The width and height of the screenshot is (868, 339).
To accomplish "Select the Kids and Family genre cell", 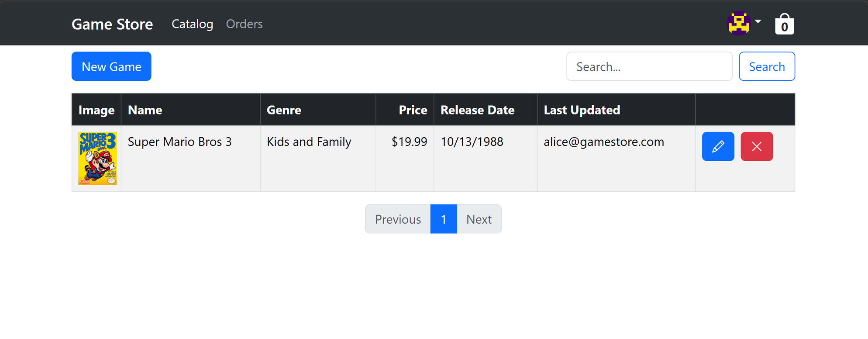I will (318, 159).
